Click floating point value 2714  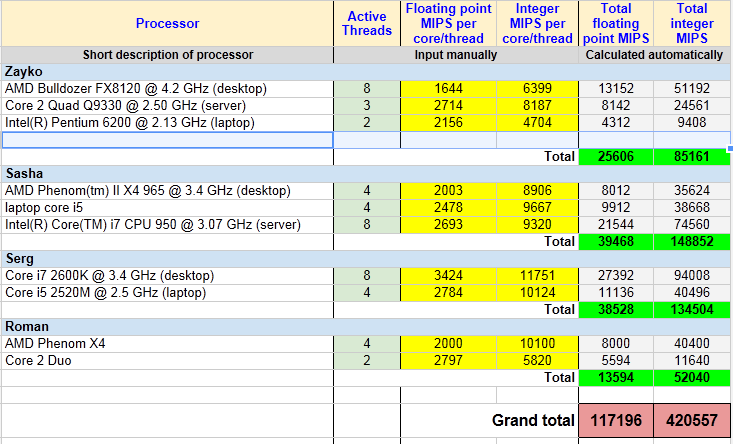point(448,106)
